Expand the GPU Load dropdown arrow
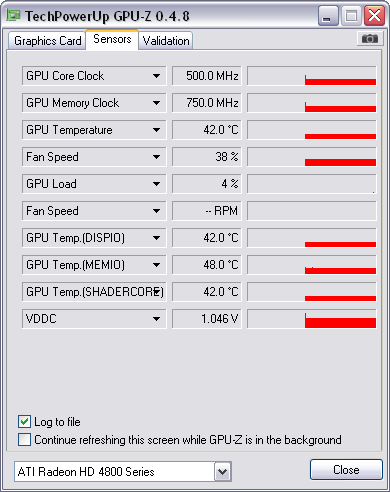This screenshot has height=492, width=390. pyautogui.click(x=156, y=184)
